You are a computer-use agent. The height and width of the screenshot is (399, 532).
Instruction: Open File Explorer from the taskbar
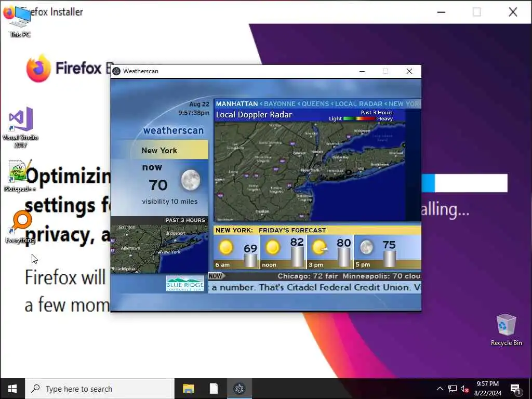(x=188, y=389)
